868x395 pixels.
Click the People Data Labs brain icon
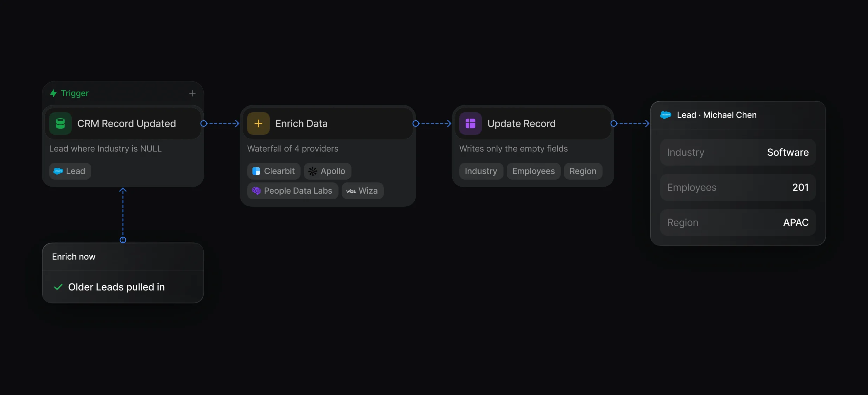pos(256,191)
